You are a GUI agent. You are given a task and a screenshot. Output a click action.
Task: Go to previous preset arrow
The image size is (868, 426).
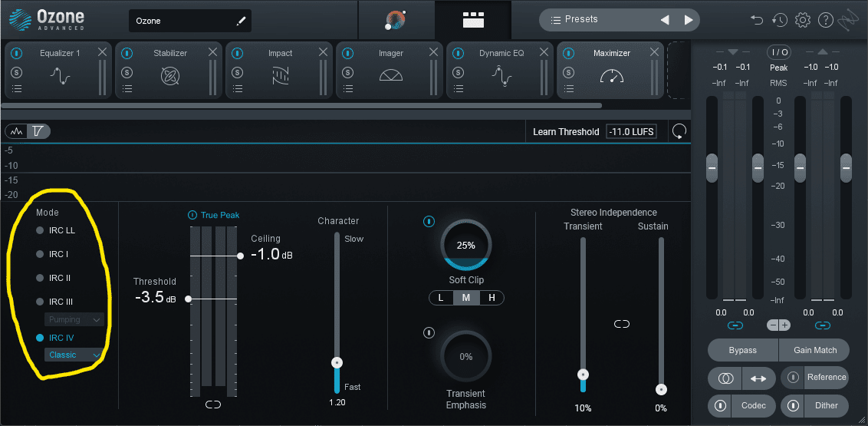[x=665, y=20]
